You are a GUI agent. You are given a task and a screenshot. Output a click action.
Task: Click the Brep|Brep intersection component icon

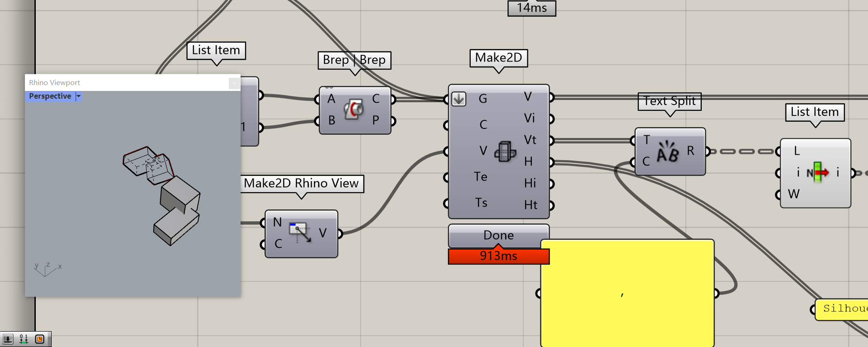tap(354, 109)
